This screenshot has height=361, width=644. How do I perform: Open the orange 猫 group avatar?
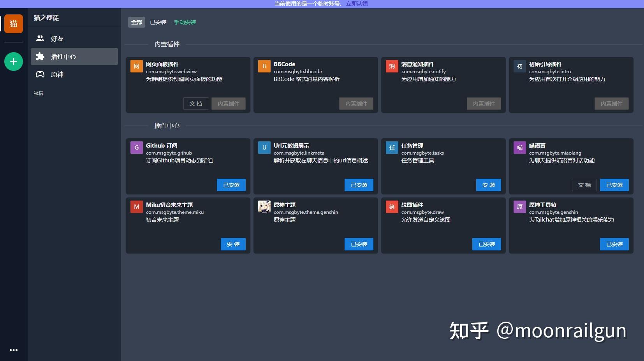pos(14,24)
